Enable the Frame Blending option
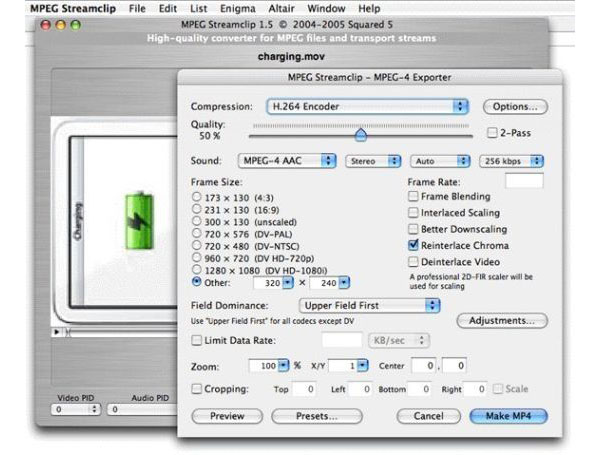Image resolution: width=600 pixels, height=455 pixels. tap(414, 197)
